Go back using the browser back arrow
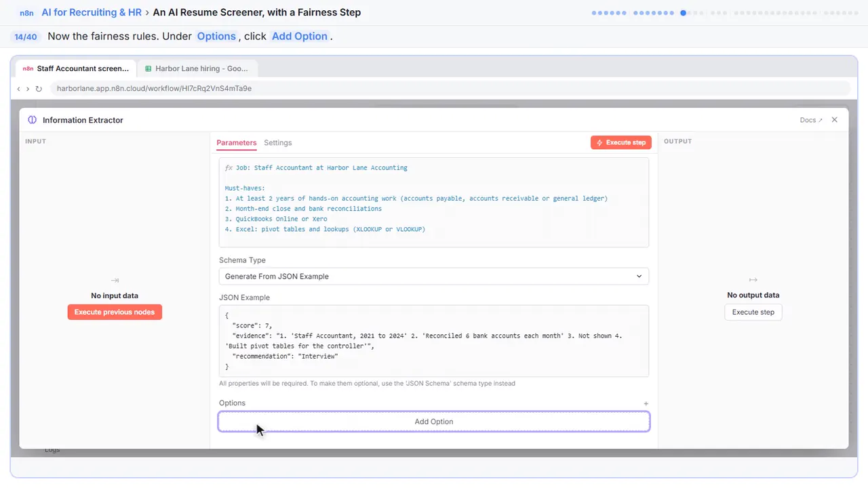Image resolution: width=868 pixels, height=488 pixels. (18, 89)
